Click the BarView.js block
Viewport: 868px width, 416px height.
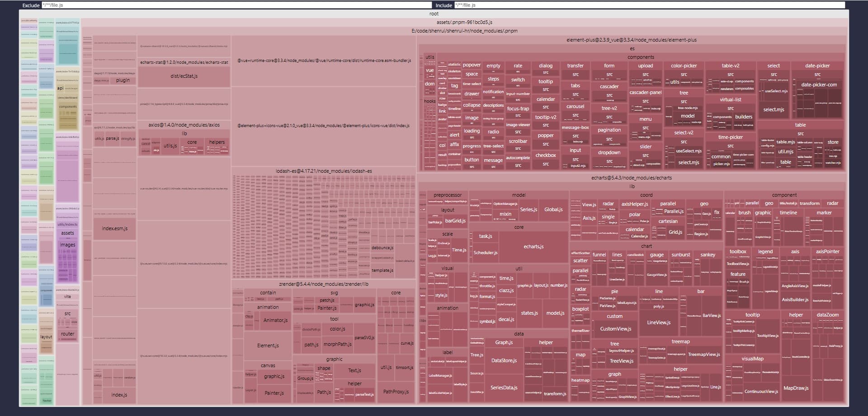point(712,316)
